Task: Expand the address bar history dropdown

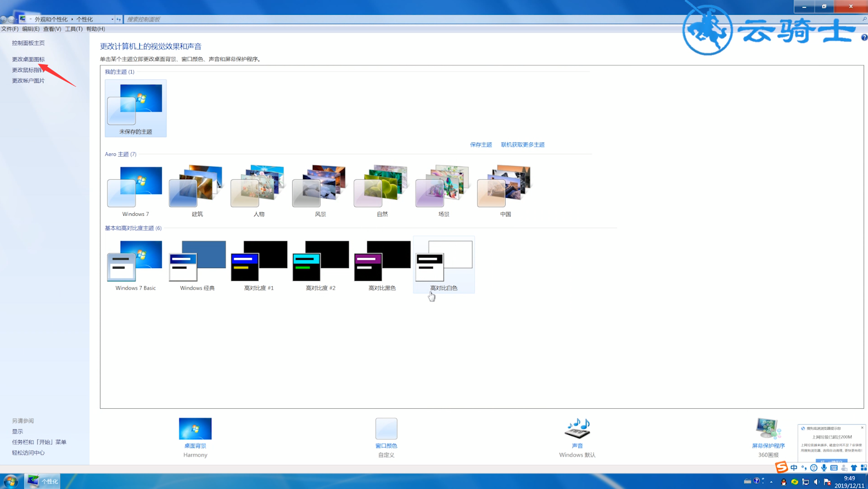Action: (113, 19)
